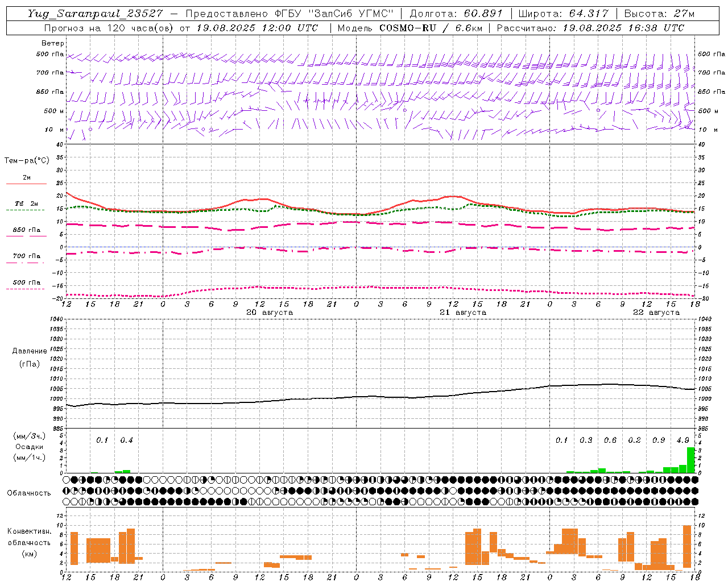Select the Модель COSMO-RU / 6.6км text
The height and width of the screenshot is (582, 728).
409,28
